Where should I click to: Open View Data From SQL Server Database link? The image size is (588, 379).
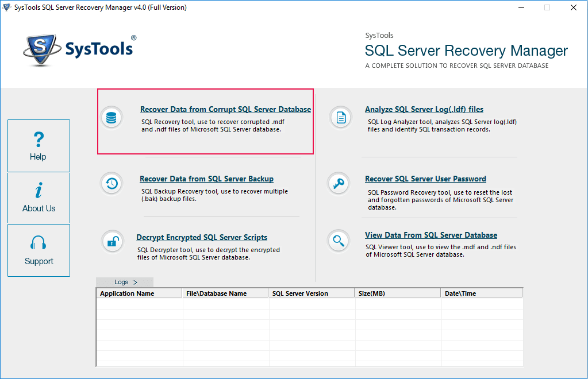pyautogui.click(x=431, y=235)
